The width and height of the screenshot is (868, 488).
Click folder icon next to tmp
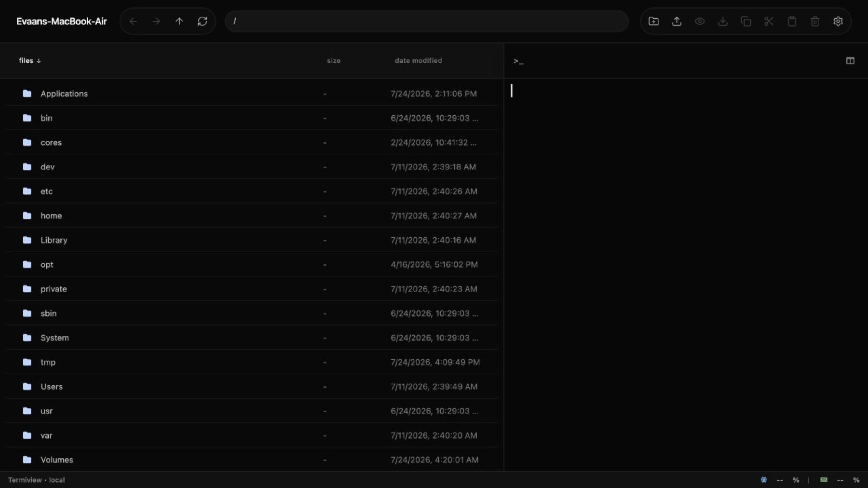point(27,362)
